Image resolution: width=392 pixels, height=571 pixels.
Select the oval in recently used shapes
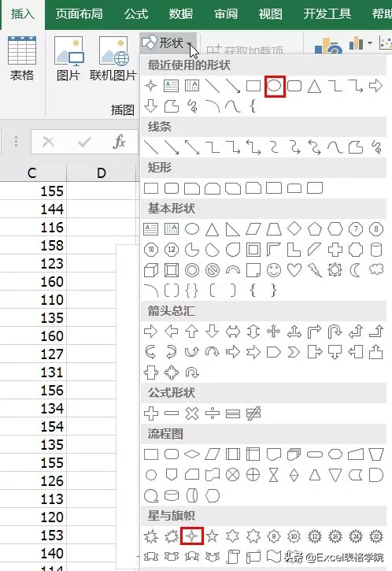click(x=274, y=86)
